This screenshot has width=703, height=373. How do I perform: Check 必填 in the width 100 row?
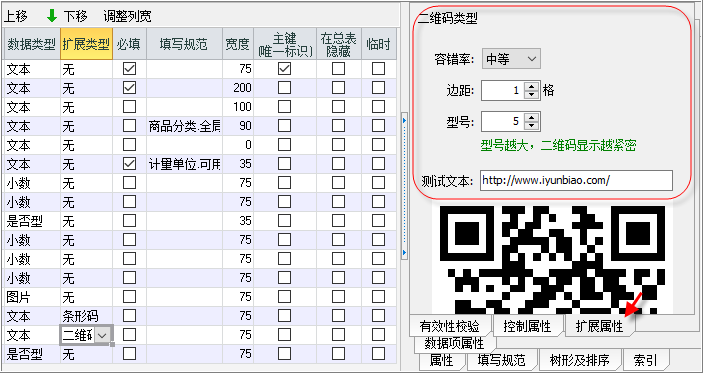point(129,106)
